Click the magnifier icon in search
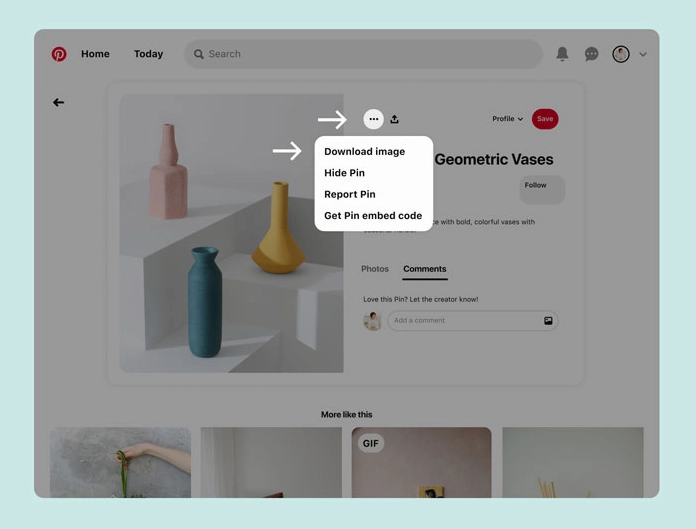The height and width of the screenshot is (529, 696). click(198, 54)
